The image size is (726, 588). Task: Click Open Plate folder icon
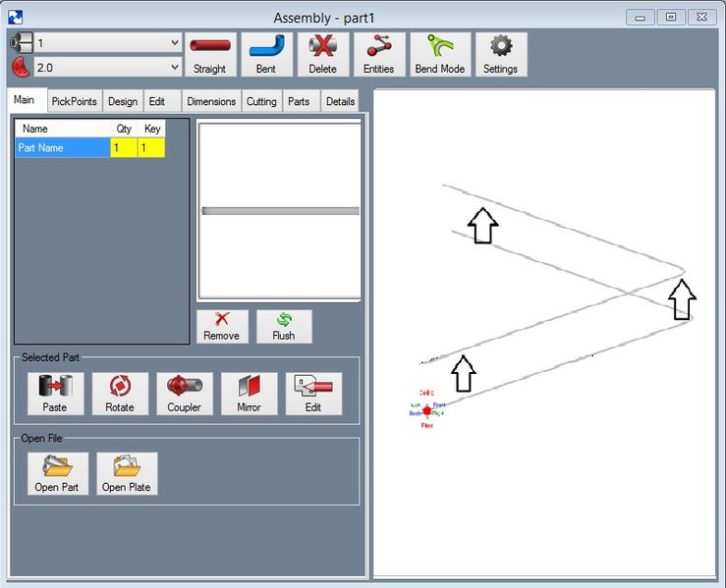(127, 473)
